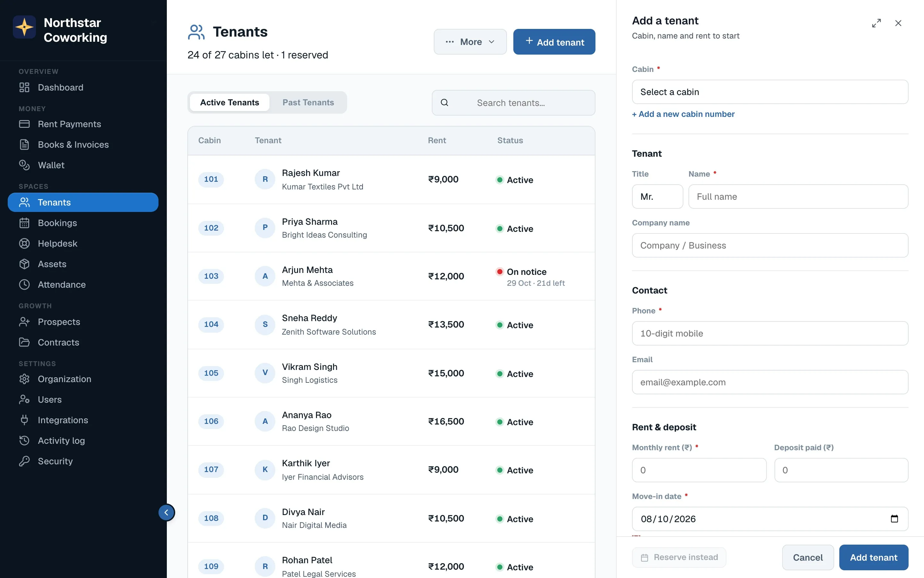Focus the Search tenants field

click(x=513, y=103)
